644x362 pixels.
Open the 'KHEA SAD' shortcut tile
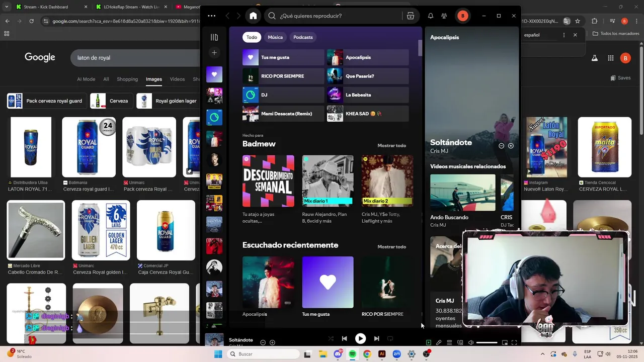368,114
